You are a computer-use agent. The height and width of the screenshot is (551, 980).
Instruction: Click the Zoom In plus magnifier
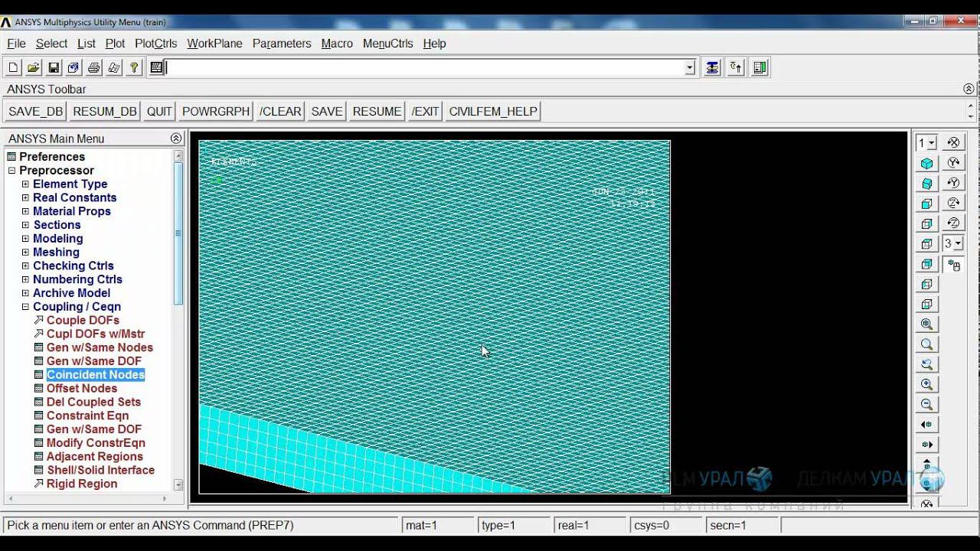pos(927,384)
